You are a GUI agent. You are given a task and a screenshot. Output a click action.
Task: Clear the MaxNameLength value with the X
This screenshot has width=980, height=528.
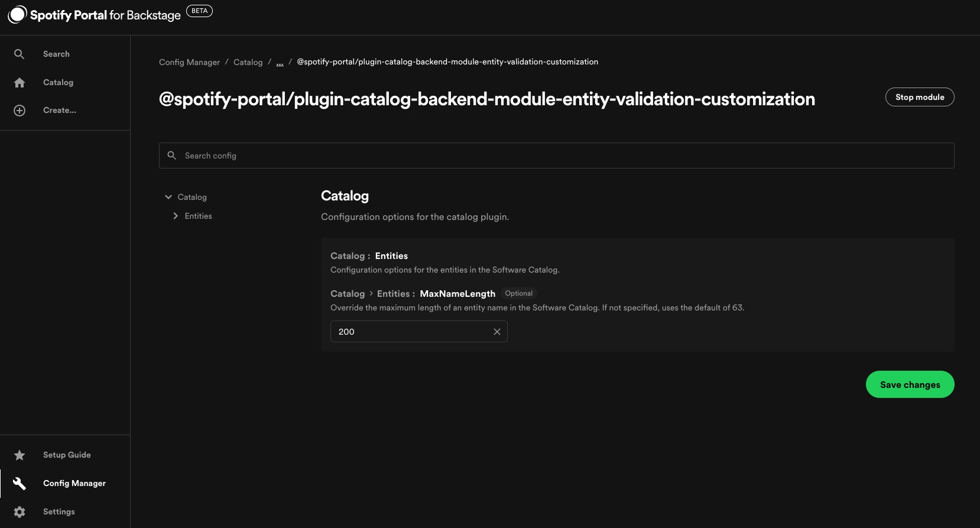pyautogui.click(x=497, y=332)
